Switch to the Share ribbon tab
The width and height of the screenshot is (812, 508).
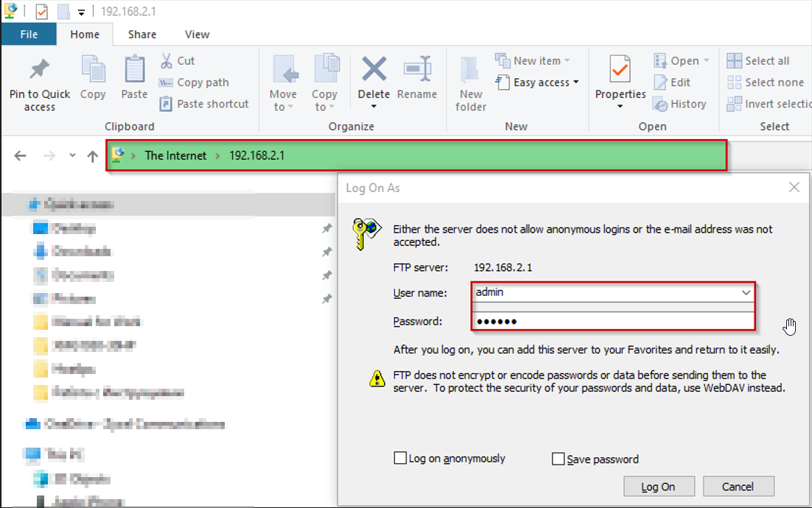pyautogui.click(x=141, y=35)
